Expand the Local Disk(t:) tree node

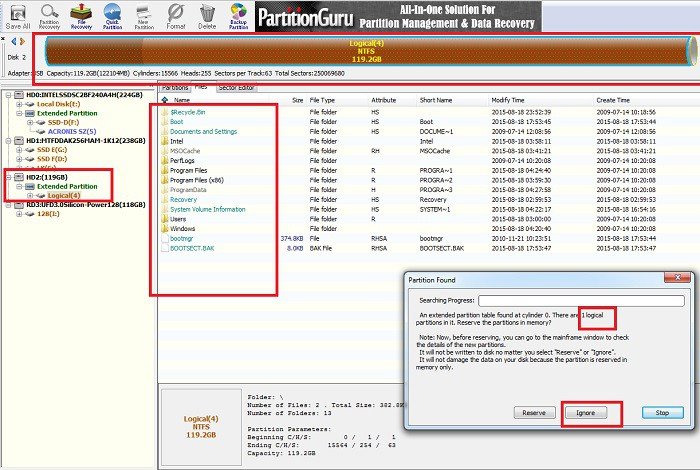point(19,104)
